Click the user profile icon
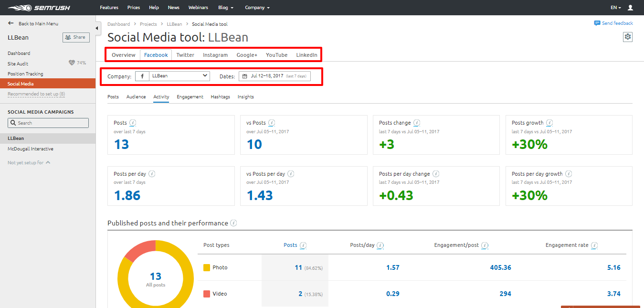The height and width of the screenshot is (308, 644). click(630, 8)
